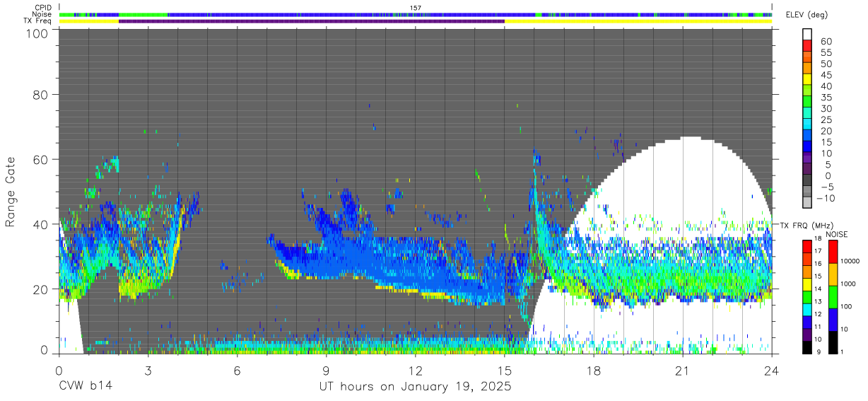
Task: Select the white top segment of elevation colorbar
Action: pos(807,34)
